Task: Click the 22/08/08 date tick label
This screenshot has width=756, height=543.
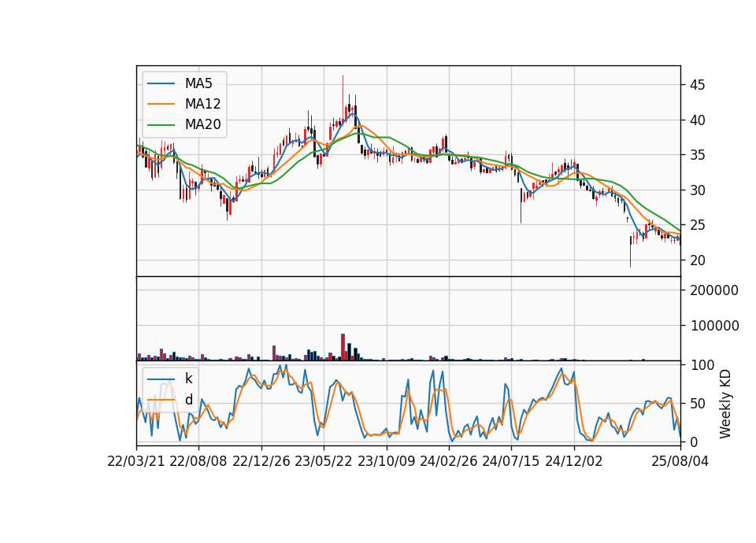Action: point(198,461)
